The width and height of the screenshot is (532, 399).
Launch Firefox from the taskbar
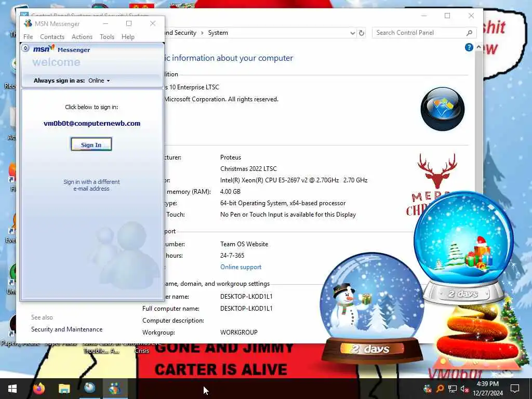pos(38,389)
